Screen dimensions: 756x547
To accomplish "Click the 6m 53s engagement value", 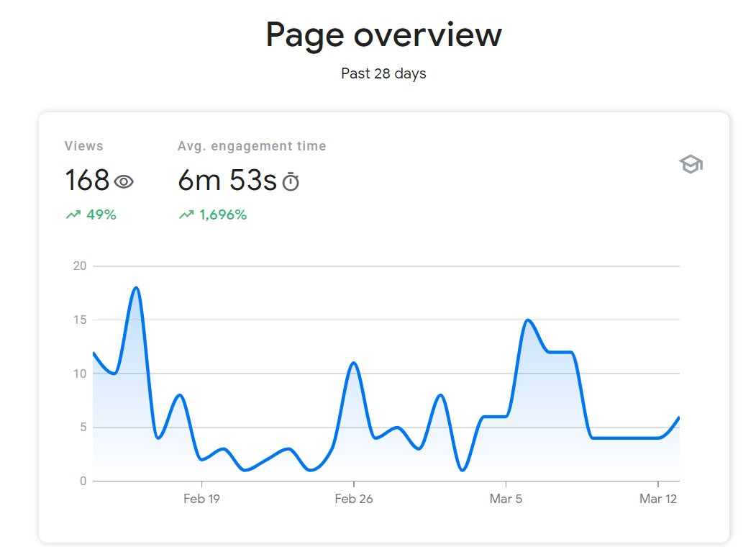I will [227, 180].
